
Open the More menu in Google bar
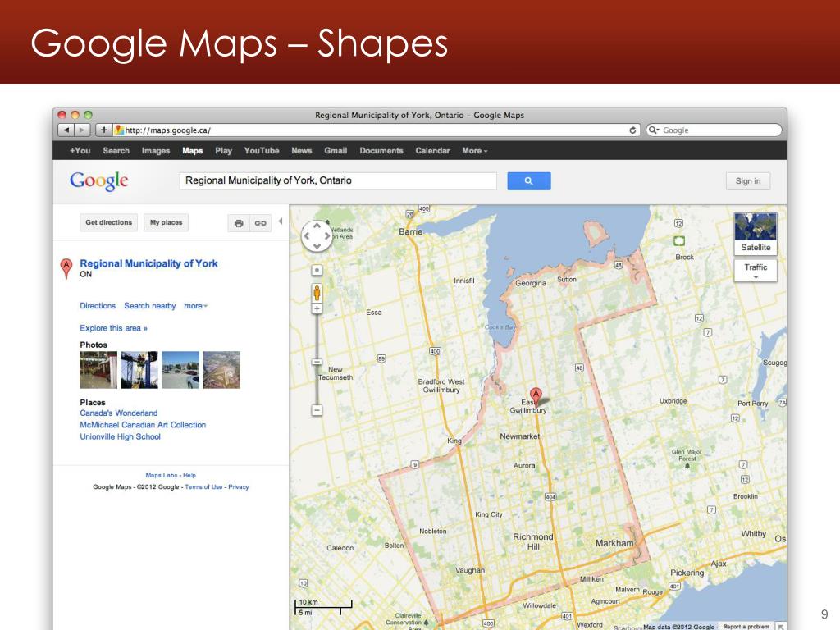pos(475,151)
